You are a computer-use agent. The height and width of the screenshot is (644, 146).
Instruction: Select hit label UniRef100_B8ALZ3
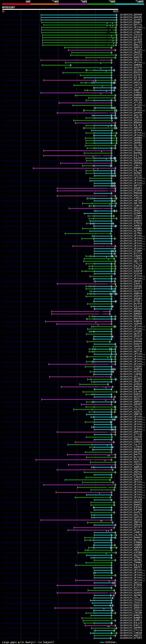tap(131, 45)
